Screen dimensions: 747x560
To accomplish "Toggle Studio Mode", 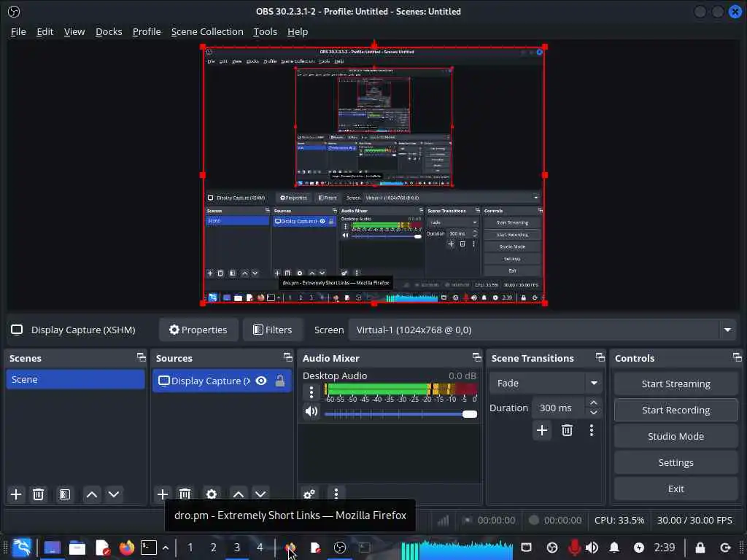I will coord(676,436).
